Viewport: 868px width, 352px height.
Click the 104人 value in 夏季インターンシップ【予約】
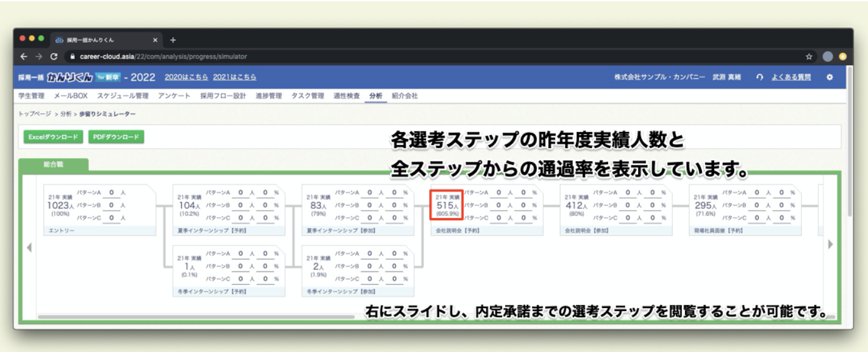pyautogui.click(x=188, y=205)
